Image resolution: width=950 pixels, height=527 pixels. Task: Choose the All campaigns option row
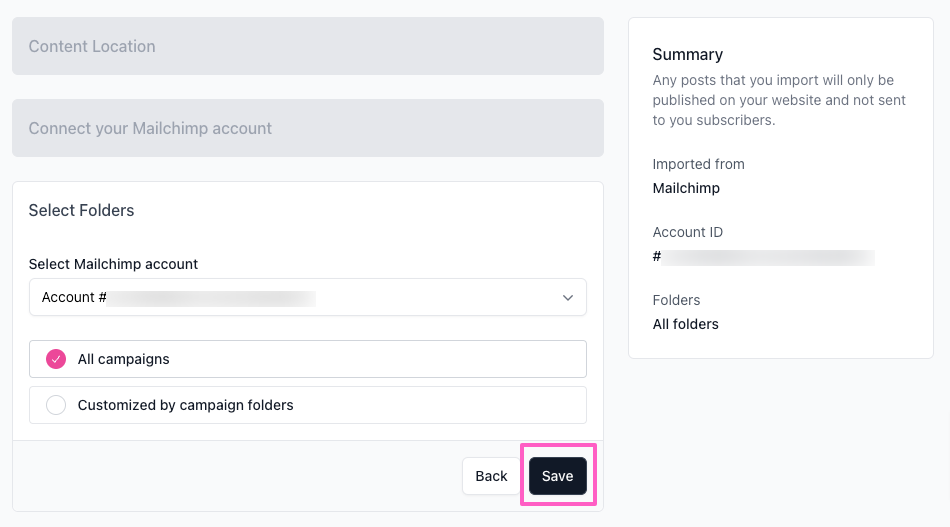(308, 359)
